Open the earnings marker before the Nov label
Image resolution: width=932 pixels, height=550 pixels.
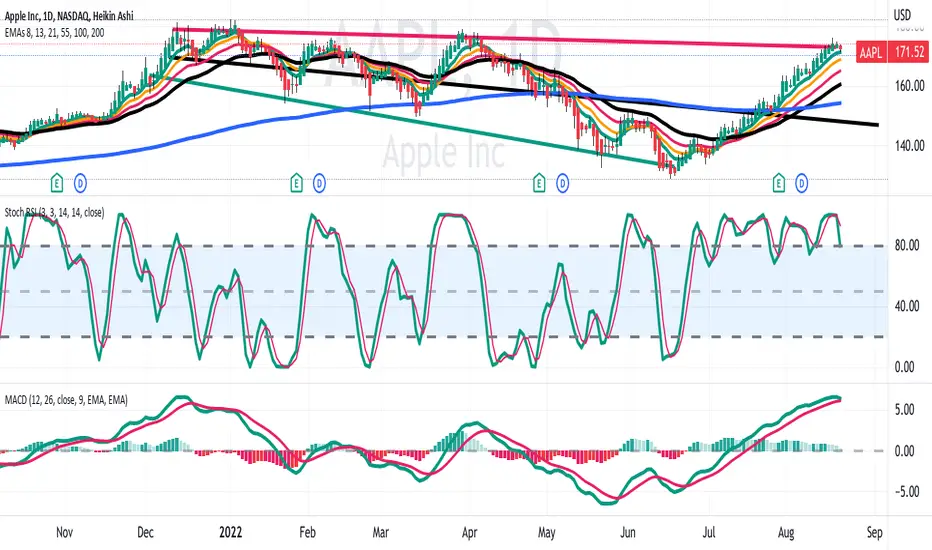(56, 184)
